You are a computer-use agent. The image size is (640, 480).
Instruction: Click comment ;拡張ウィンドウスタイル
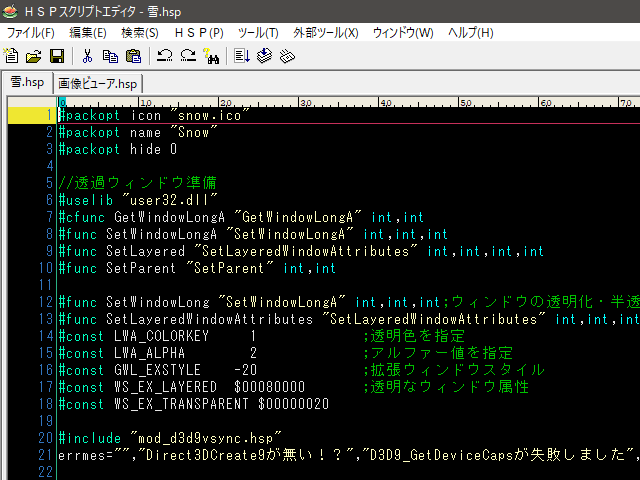pos(453,370)
